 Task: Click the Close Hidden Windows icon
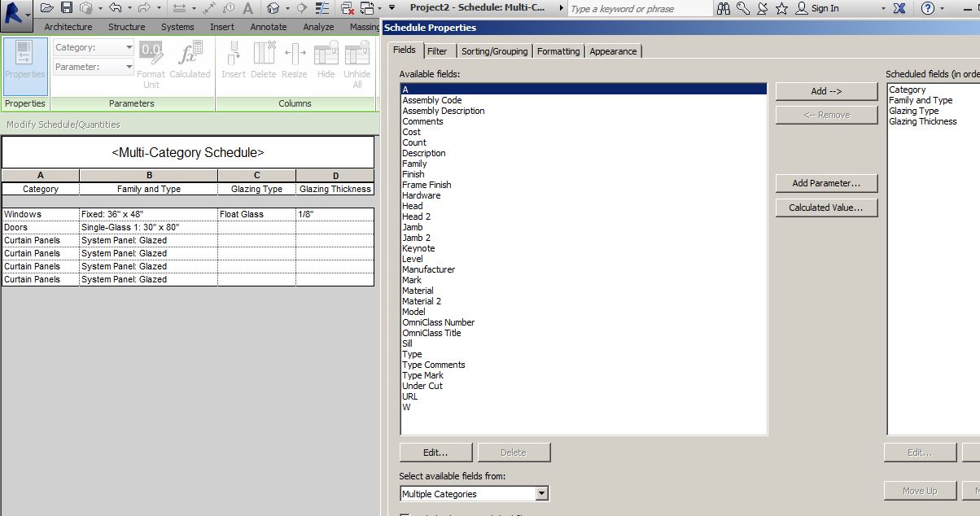(x=347, y=8)
